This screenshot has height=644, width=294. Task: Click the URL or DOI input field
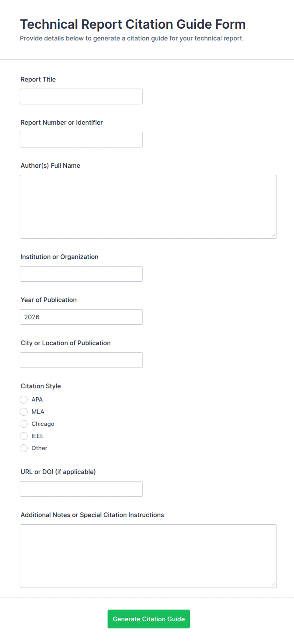tap(81, 489)
